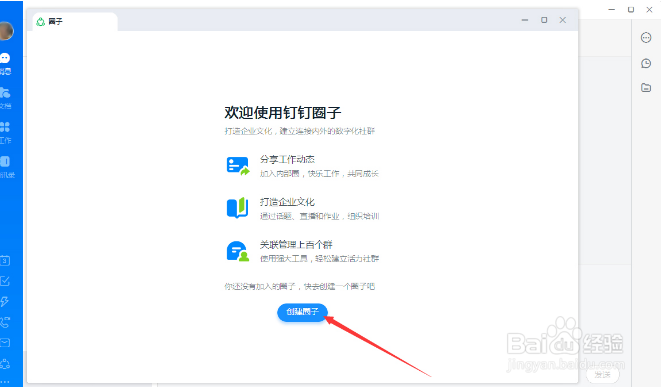Open the chat history clock icon on the right panel

pyautogui.click(x=646, y=63)
